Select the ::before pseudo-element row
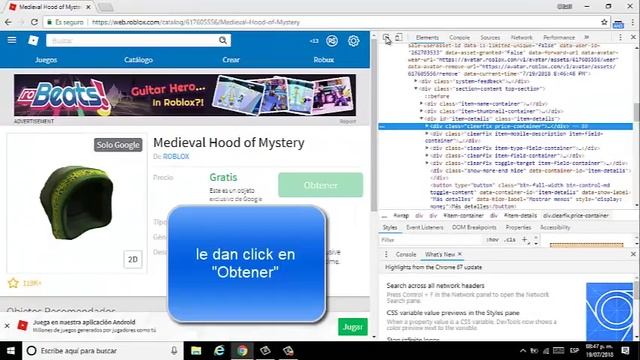The image size is (640, 360). pyautogui.click(x=437, y=96)
